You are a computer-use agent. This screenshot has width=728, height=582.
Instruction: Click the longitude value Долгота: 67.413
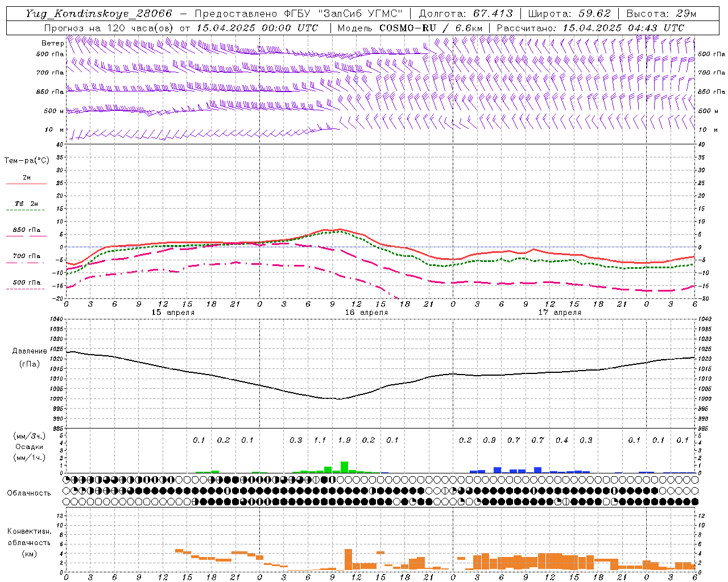click(465, 14)
